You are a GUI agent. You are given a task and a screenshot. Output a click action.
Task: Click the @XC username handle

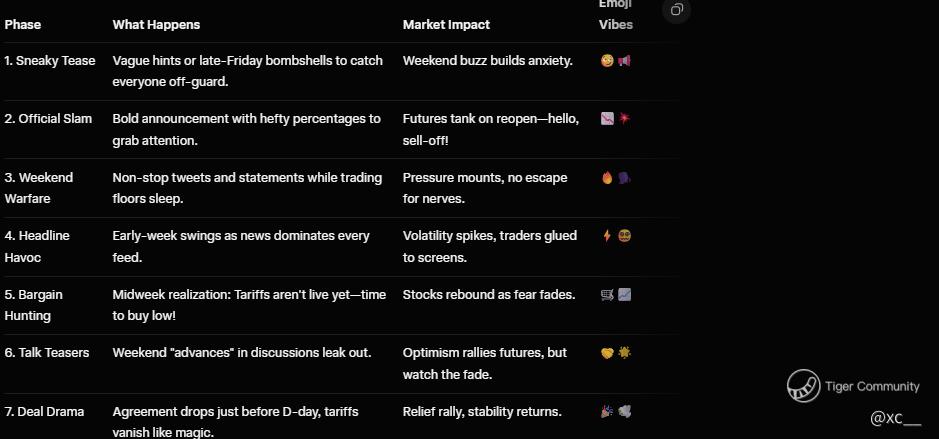pyautogui.click(x=894, y=418)
